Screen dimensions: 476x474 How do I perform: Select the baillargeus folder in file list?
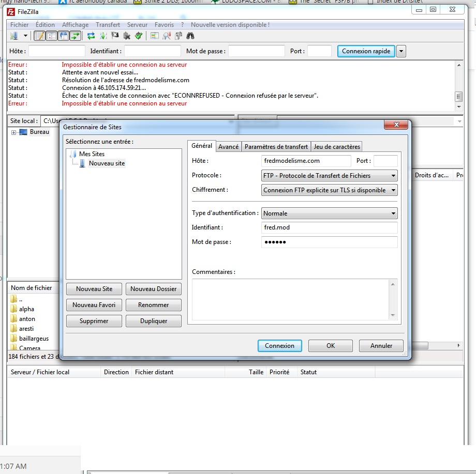34,339
